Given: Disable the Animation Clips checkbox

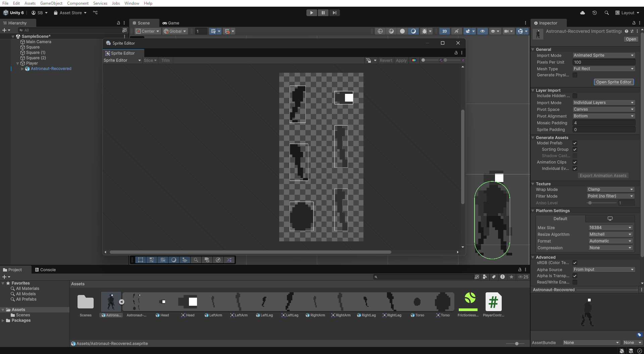Looking at the screenshot, I should click(x=575, y=162).
